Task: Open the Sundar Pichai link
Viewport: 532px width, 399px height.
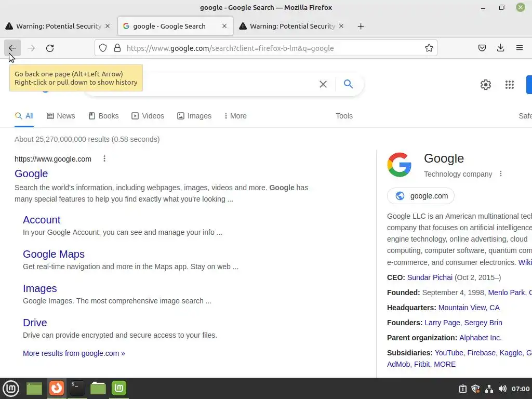Action: pos(430,277)
